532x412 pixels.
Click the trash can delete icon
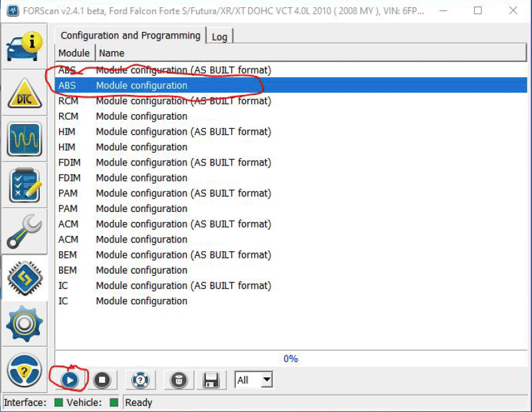(x=179, y=379)
